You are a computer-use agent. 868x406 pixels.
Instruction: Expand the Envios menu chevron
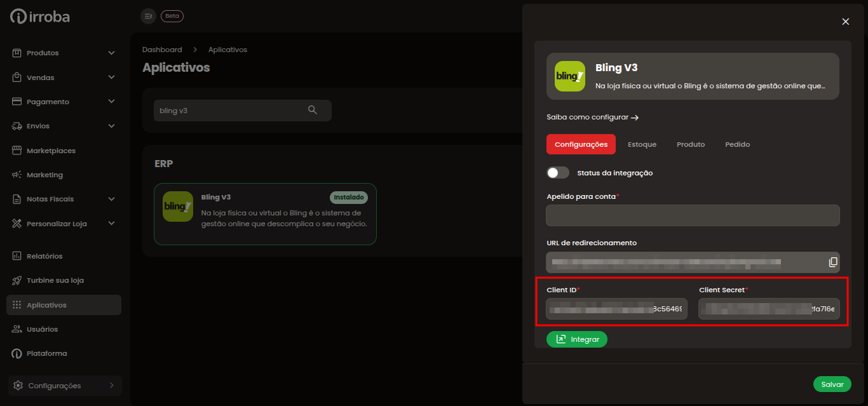point(112,126)
